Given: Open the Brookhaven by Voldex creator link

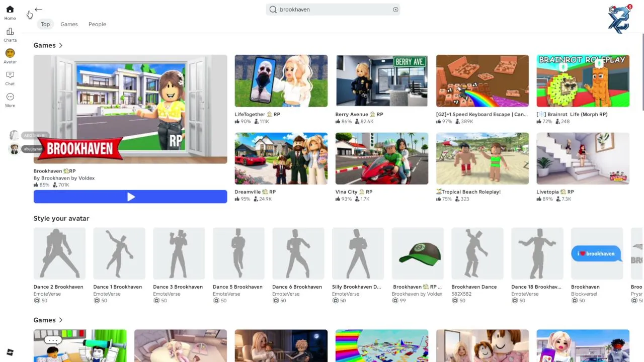Looking at the screenshot, I should 64,178.
